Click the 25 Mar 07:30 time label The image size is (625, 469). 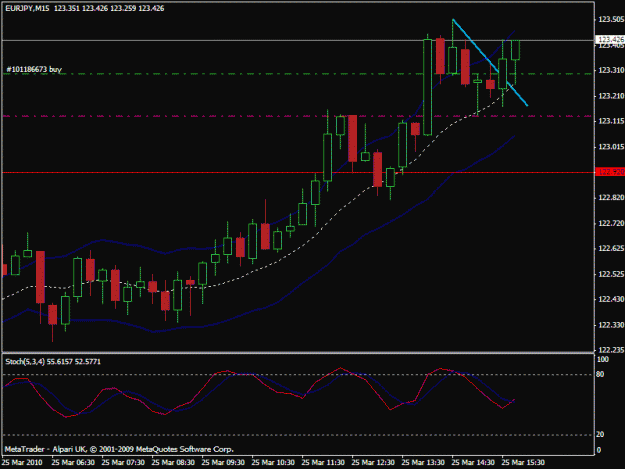(123, 463)
